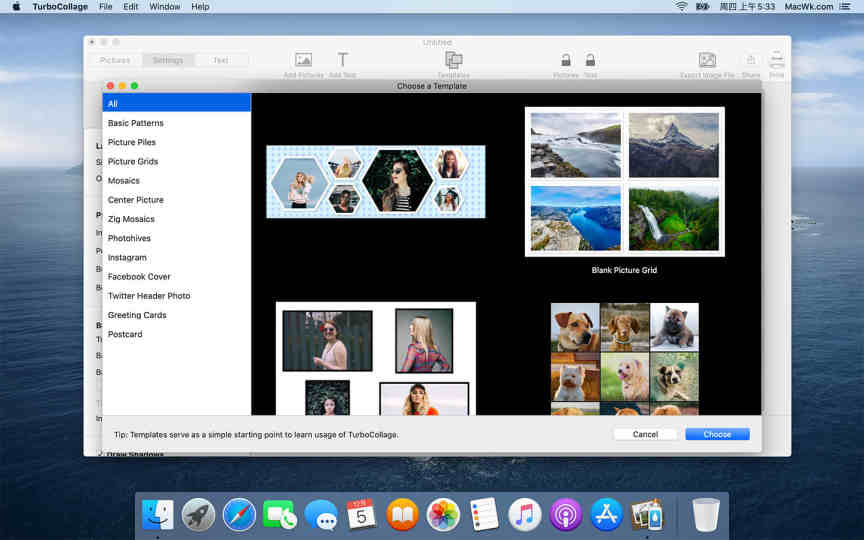The image size is (864, 540).
Task: Select the Greeting Cards category
Action: point(176,315)
